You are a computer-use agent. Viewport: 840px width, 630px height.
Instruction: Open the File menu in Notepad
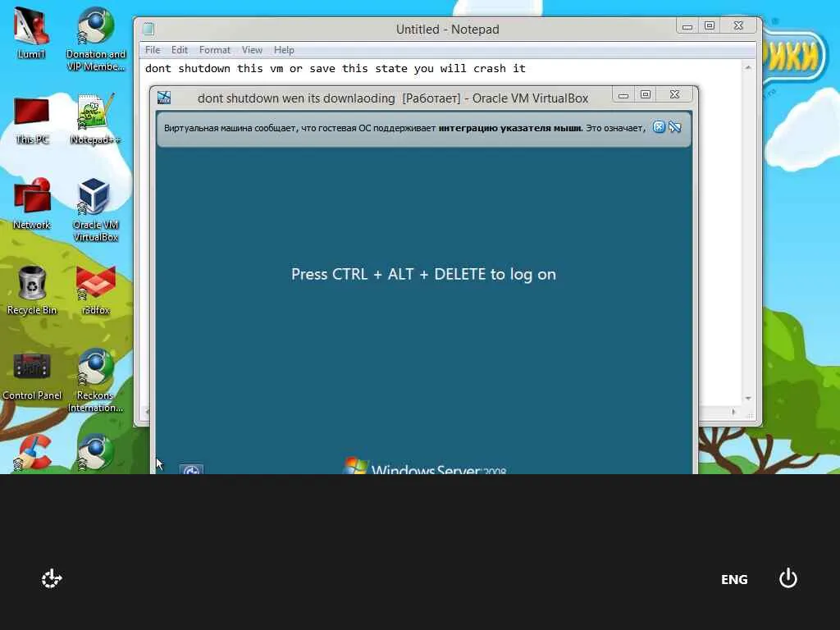(153, 50)
